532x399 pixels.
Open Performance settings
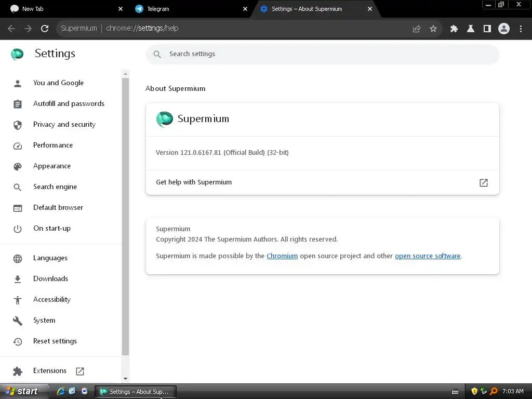pyautogui.click(x=53, y=145)
